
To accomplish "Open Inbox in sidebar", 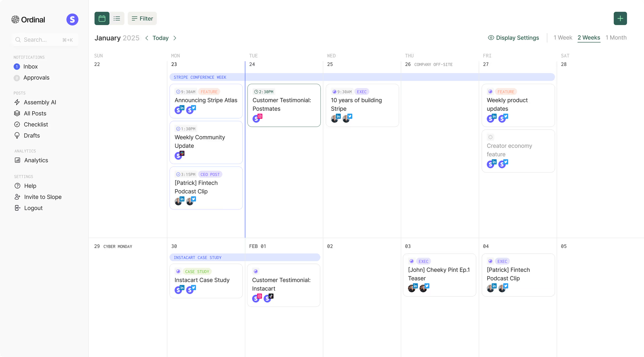I will pos(31,67).
